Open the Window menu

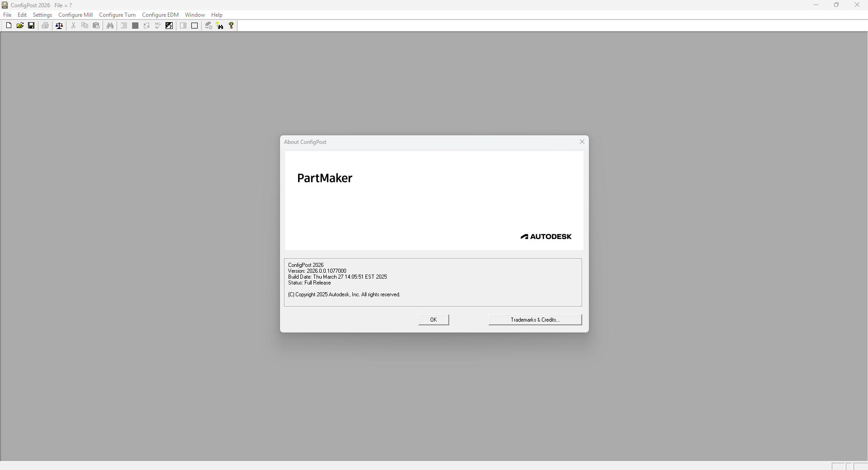(x=195, y=15)
